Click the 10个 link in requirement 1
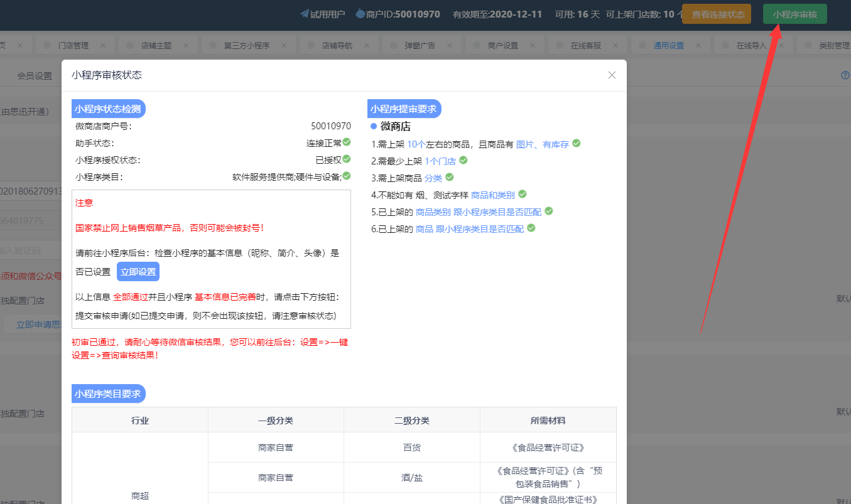This screenshot has width=851, height=504. point(416,144)
